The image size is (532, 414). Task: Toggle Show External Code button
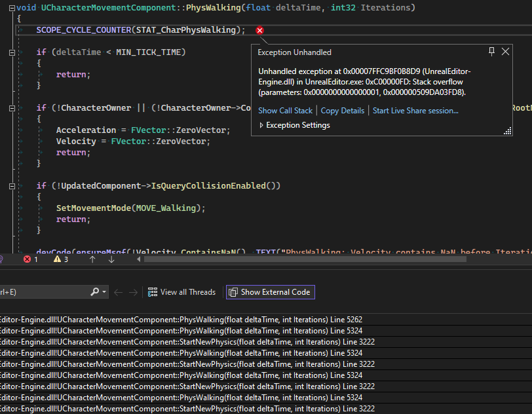pos(270,292)
